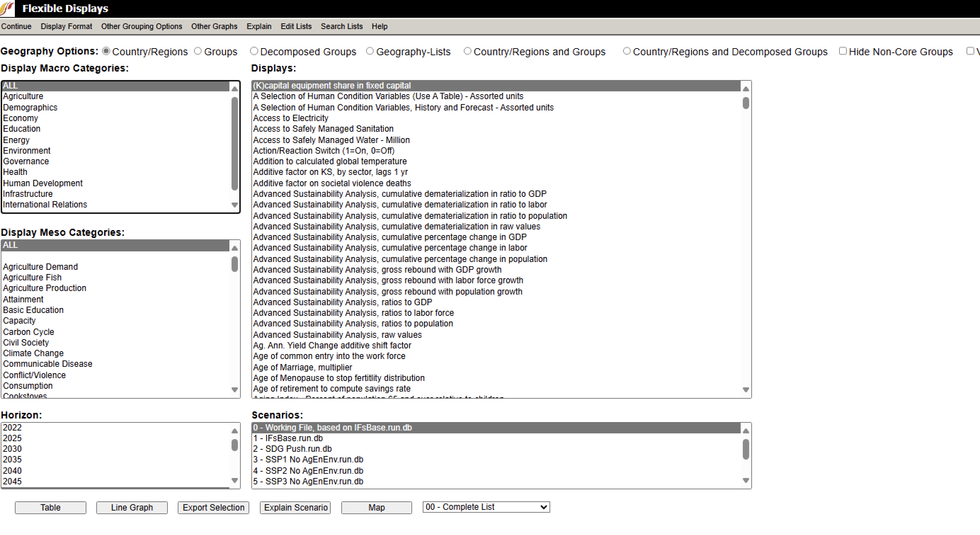The width and height of the screenshot is (980, 535).
Task: Select the Groups geography radio button
Action: tap(198, 51)
